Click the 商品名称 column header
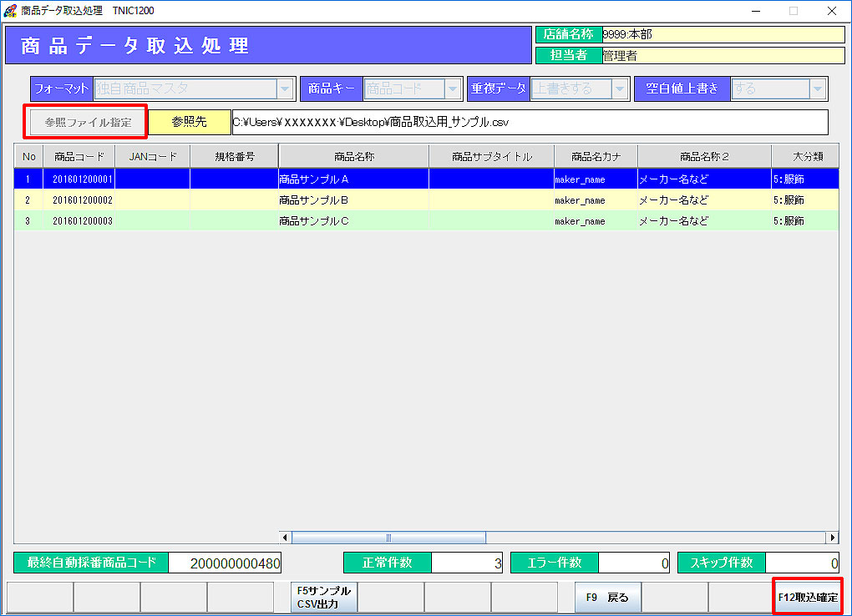 (353, 156)
